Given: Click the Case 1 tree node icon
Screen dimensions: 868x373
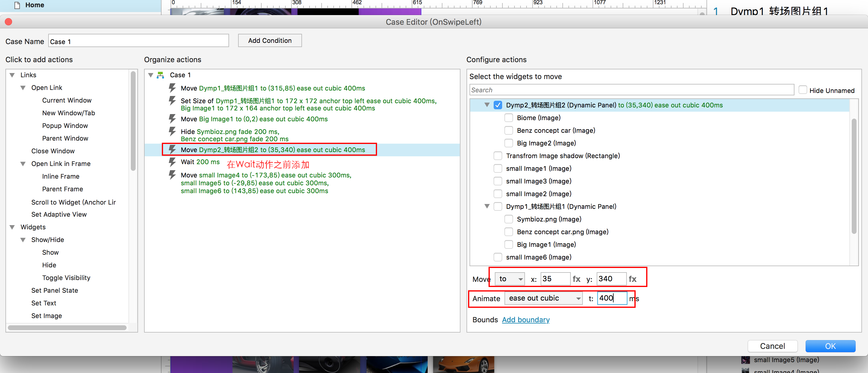Looking at the screenshot, I should pos(161,75).
